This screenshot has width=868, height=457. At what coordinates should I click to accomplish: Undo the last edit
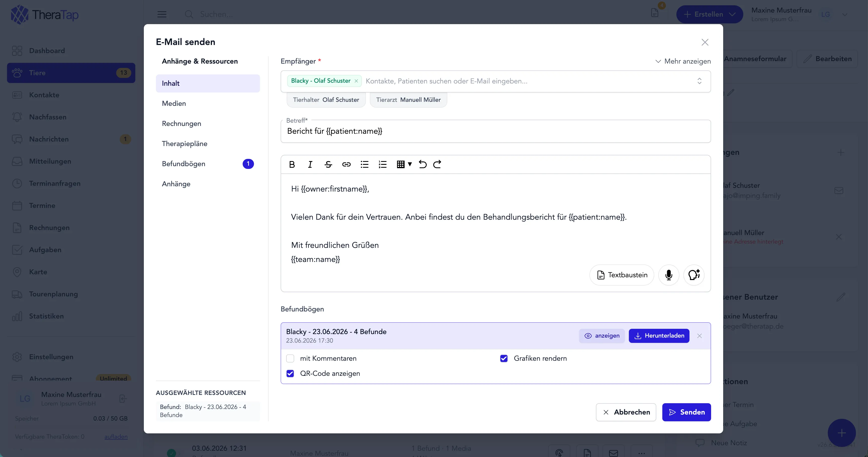click(x=422, y=164)
